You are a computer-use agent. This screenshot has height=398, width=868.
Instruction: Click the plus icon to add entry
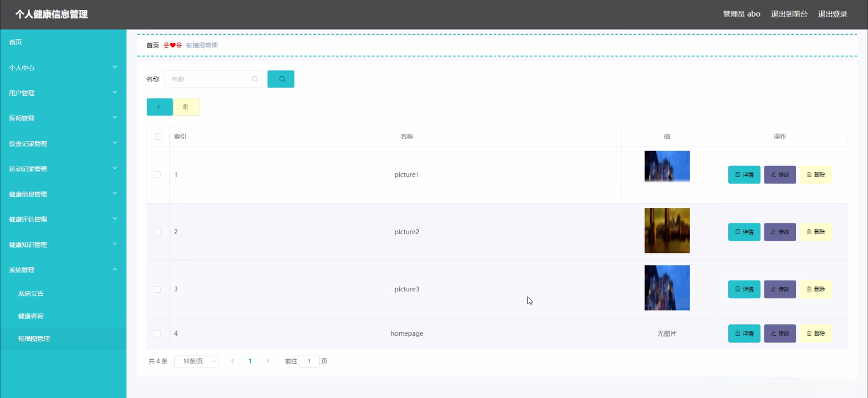159,107
